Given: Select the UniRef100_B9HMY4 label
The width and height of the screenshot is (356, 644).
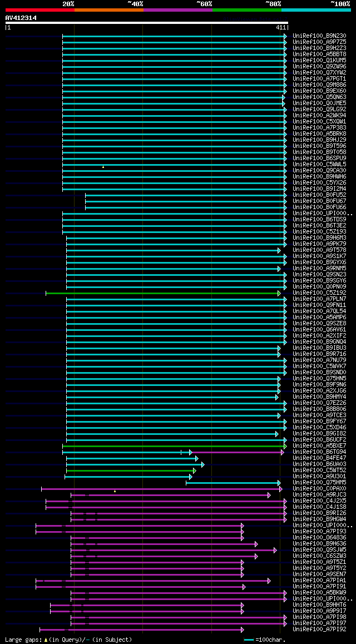Looking at the screenshot, I should pyautogui.click(x=319, y=397).
